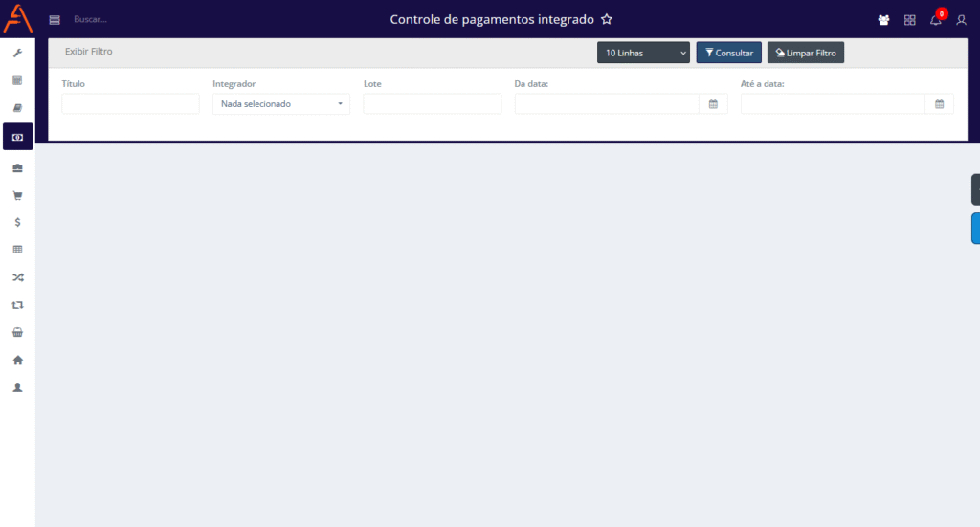Open the calculator sidebar icon
Viewport: 980px width, 527px height.
point(17,80)
